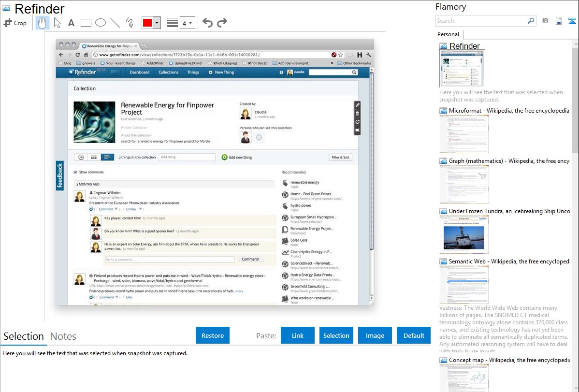The height and width of the screenshot is (392, 579).
Task: Select the 'Refinder' title in snapshot list
Action: [464, 46]
